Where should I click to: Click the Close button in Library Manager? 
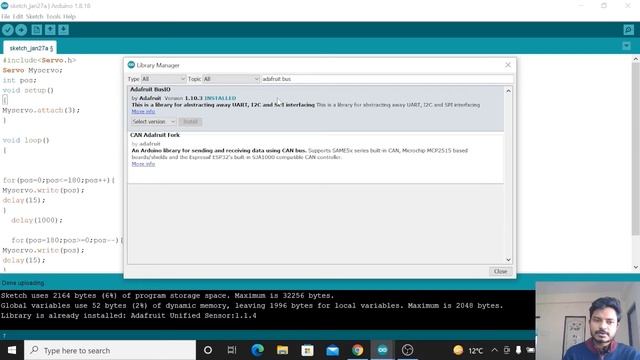coord(500,271)
